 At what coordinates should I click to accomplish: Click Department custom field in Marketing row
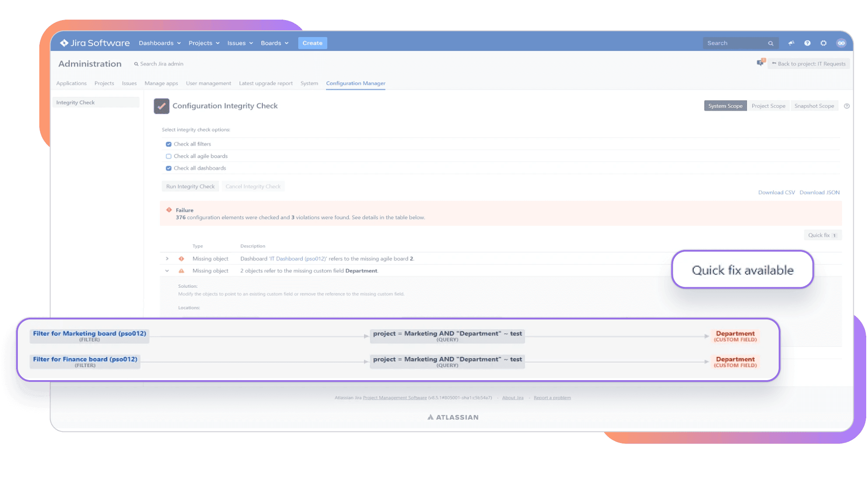735,336
